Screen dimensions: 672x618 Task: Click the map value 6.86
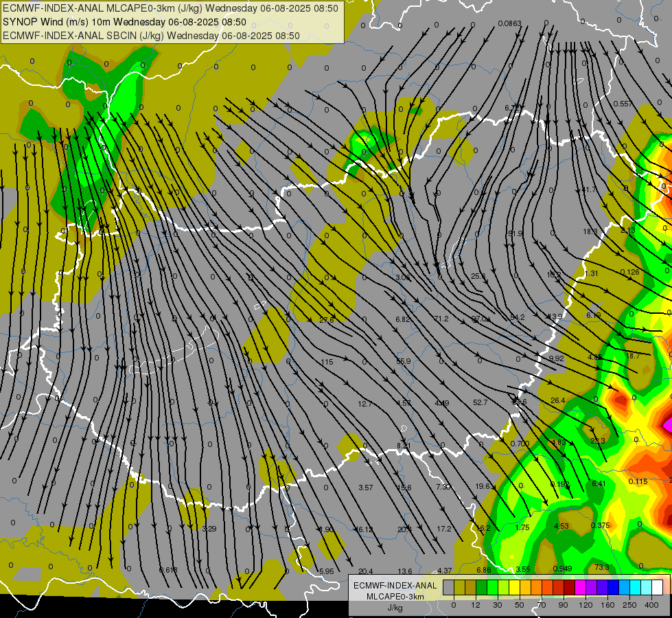[484, 570]
